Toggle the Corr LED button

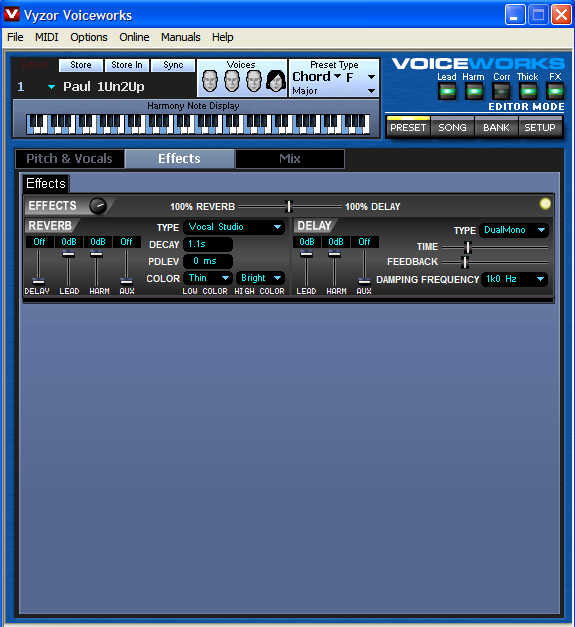501,92
